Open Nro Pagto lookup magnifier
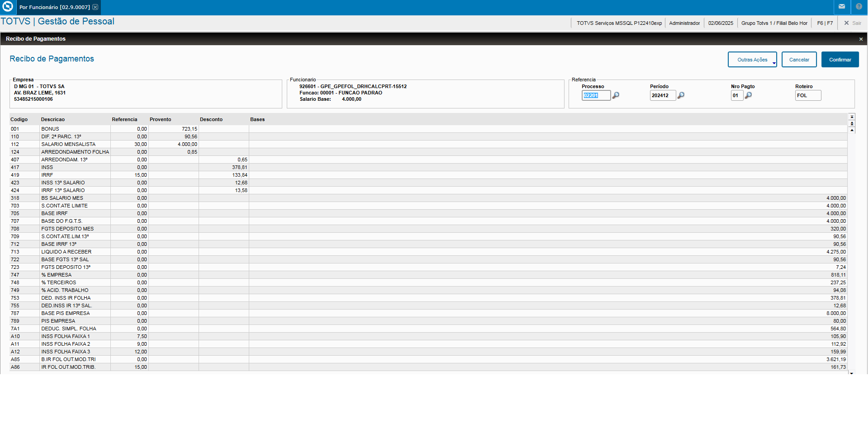This screenshot has height=437, width=868. (x=748, y=95)
